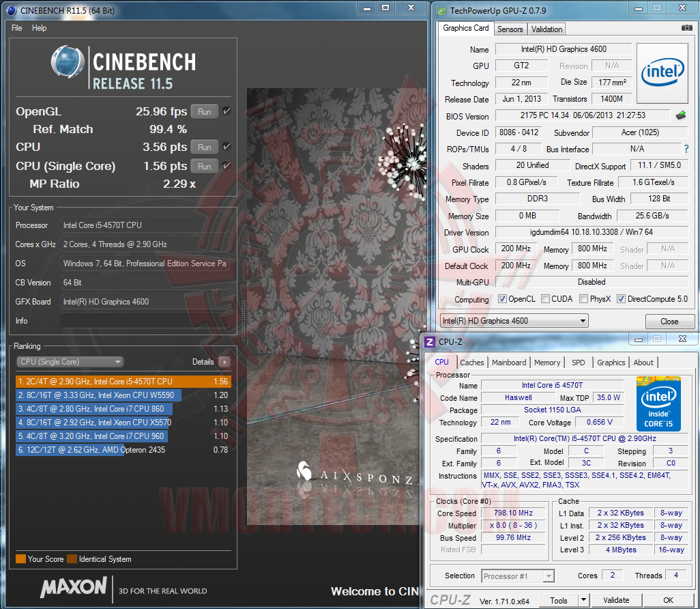Click the GFX Board field in Cinebench
700x609 pixels.
click(x=145, y=302)
